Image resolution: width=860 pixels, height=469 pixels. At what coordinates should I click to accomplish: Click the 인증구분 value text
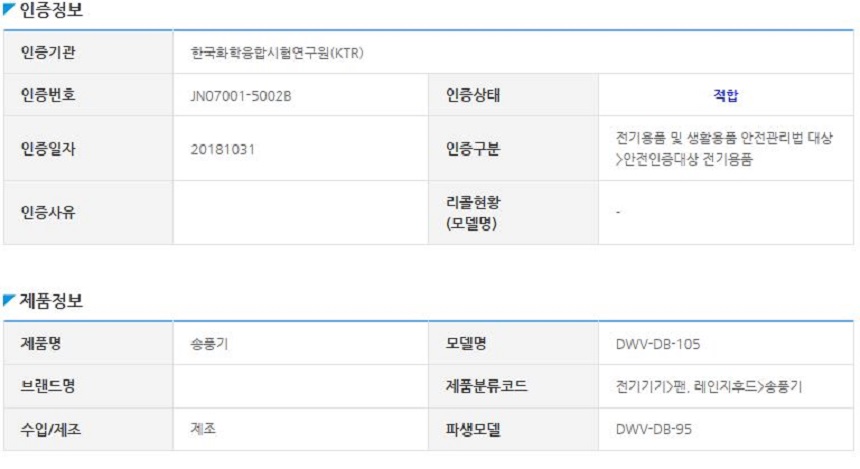(724, 149)
